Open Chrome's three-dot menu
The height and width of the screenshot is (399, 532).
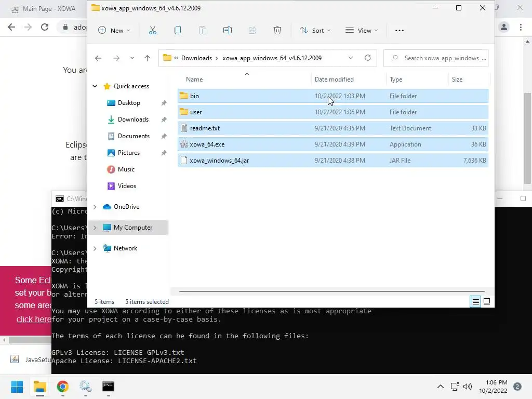[x=521, y=27]
